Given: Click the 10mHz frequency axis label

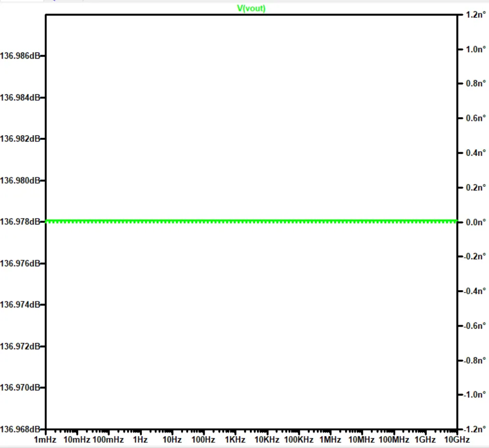Looking at the screenshot, I should point(77,440).
